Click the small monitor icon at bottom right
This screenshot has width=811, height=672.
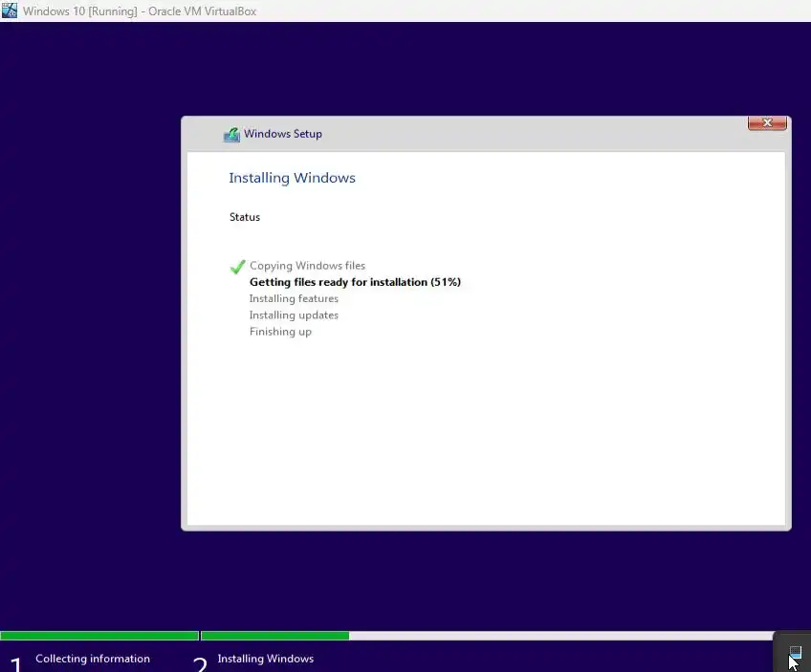click(x=795, y=652)
